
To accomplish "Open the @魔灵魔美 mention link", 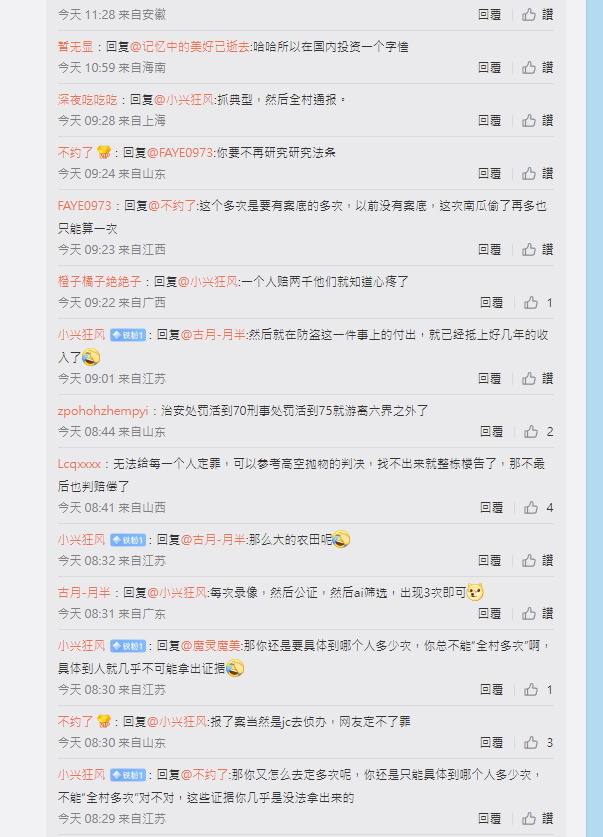I will 211,646.
